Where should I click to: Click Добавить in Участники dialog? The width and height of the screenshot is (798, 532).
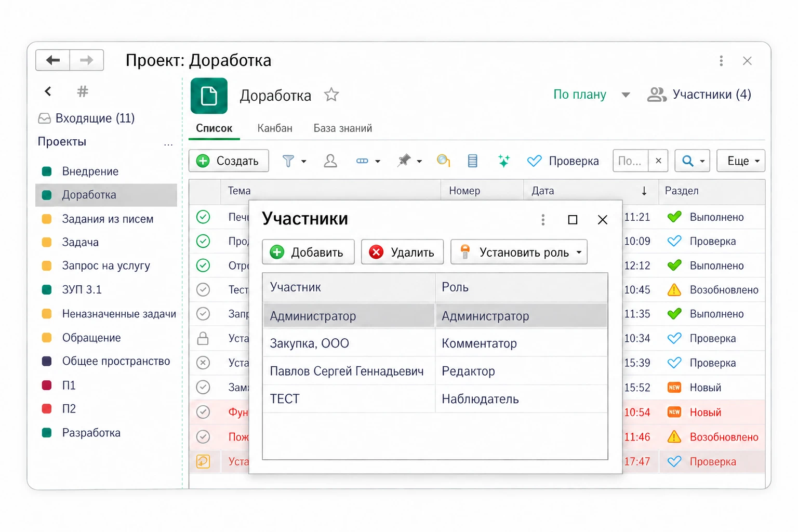coord(308,252)
